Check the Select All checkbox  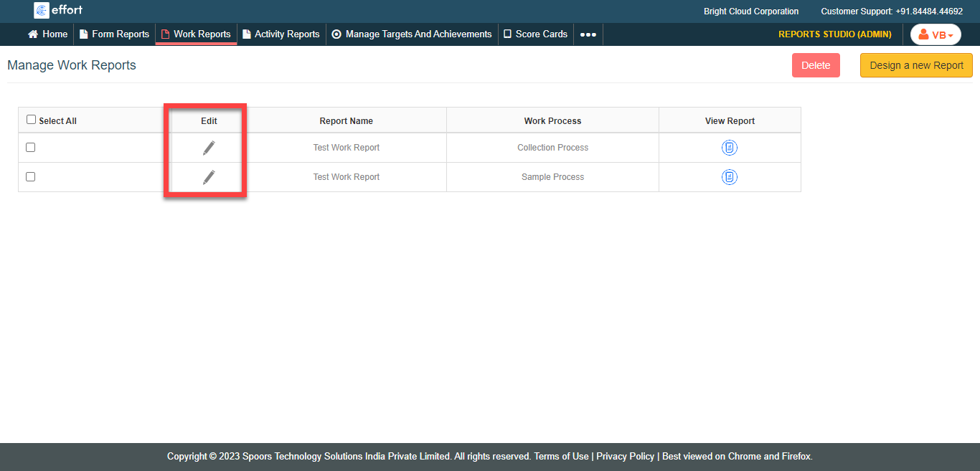[31, 120]
